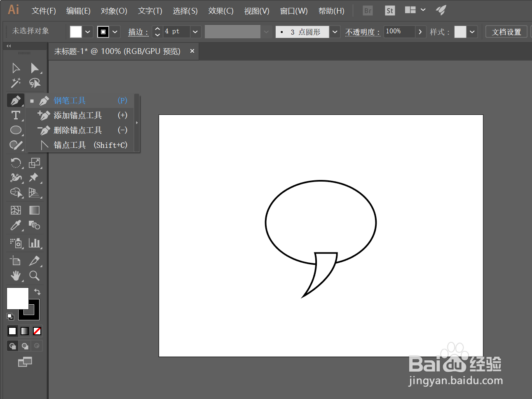
Task: Set paint mode to Gradient
Action: tap(25, 331)
